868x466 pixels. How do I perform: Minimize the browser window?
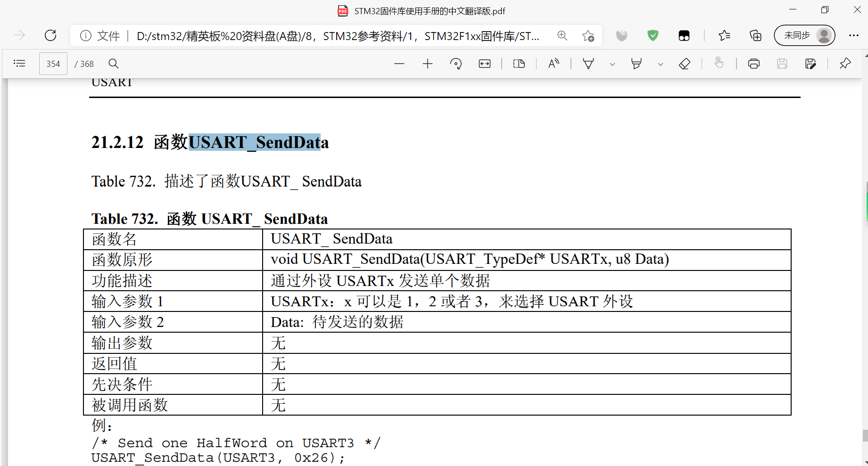click(x=793, y=10)
